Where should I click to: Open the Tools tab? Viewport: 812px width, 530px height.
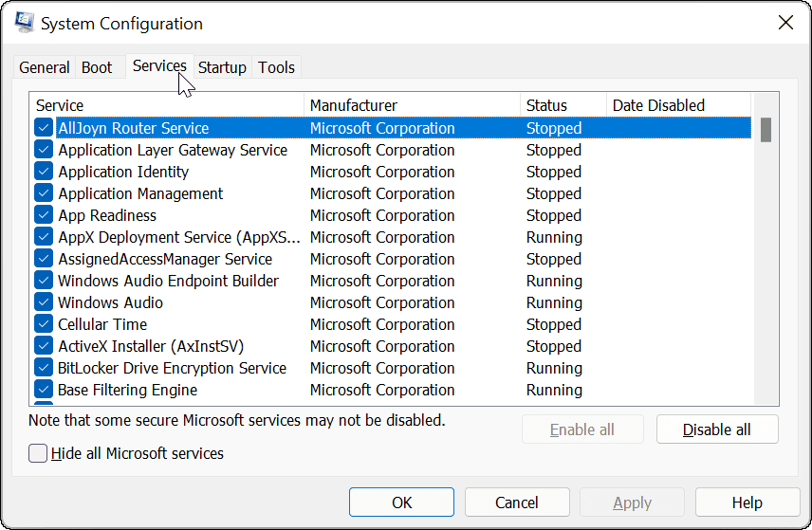tap(276, 67)
